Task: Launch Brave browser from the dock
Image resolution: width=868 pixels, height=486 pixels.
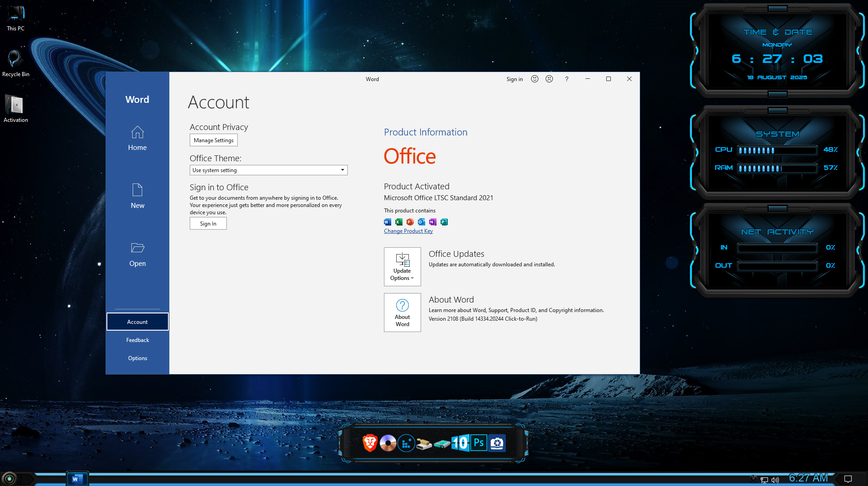Action: click(x=370, y=443)
